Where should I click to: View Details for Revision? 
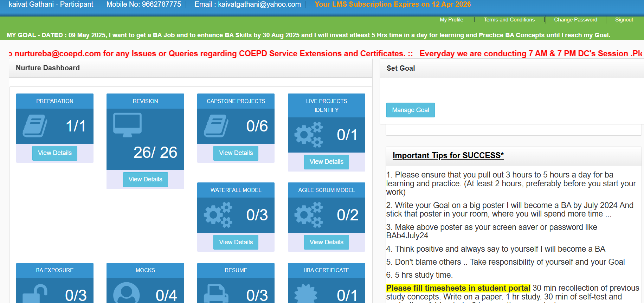(x=145, y=179)
